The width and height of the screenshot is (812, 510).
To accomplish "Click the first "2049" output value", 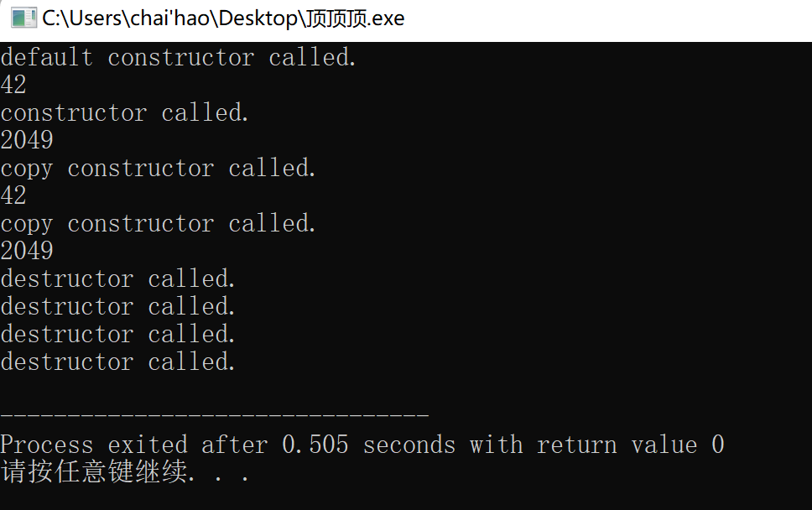I will [27, 140].
